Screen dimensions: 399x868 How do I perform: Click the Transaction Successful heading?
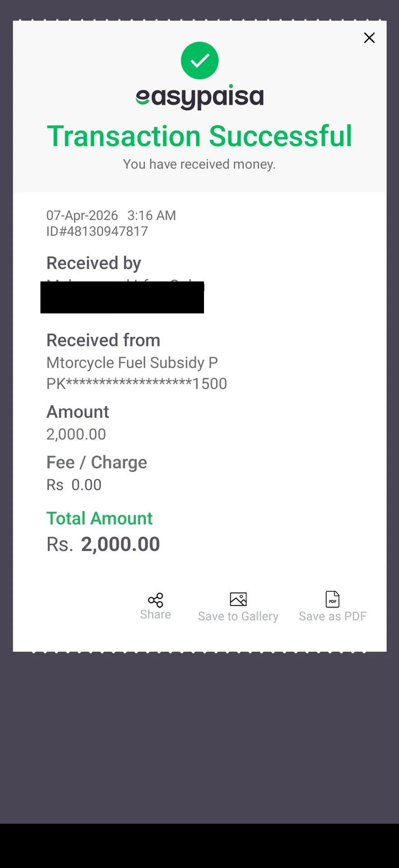coord(199,136)
